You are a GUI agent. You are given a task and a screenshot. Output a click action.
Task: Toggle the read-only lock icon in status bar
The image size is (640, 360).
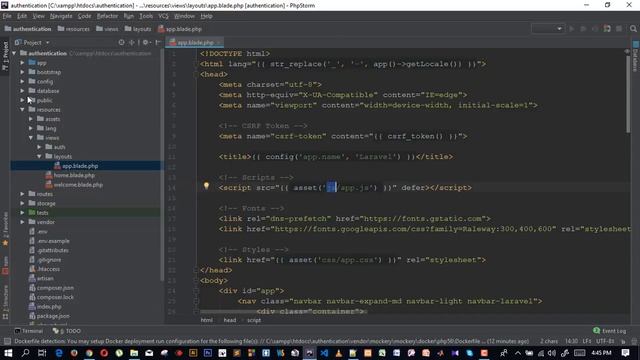(x=623, y=341)
